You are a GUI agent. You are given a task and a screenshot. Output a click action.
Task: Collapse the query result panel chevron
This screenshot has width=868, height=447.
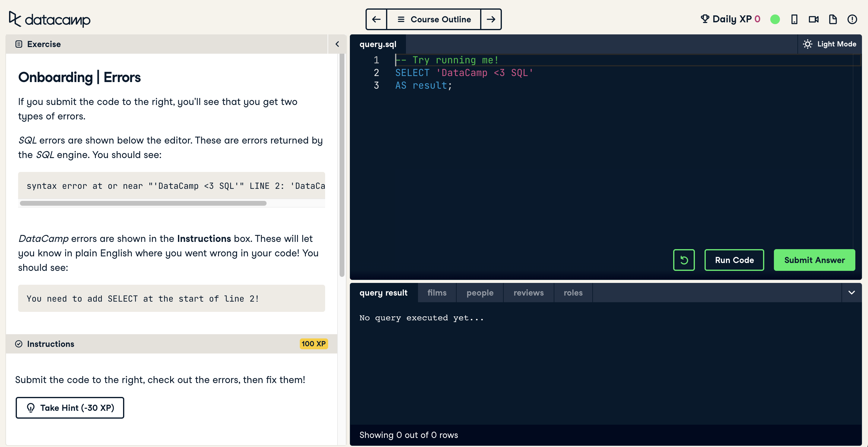(851, 293)
